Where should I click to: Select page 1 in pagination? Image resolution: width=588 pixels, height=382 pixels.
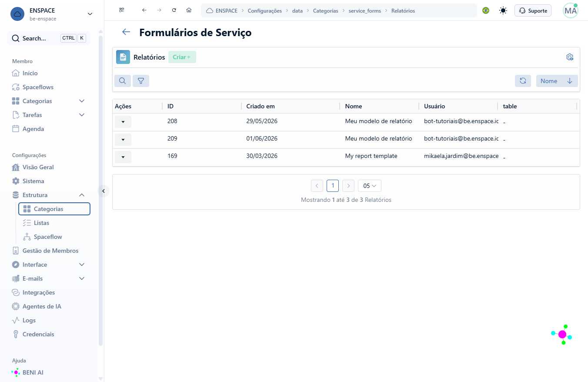click(x=333, y=186)
